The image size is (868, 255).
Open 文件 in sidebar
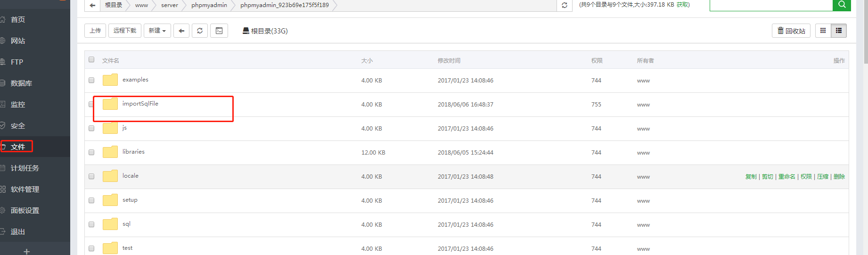tap(18, 147)
